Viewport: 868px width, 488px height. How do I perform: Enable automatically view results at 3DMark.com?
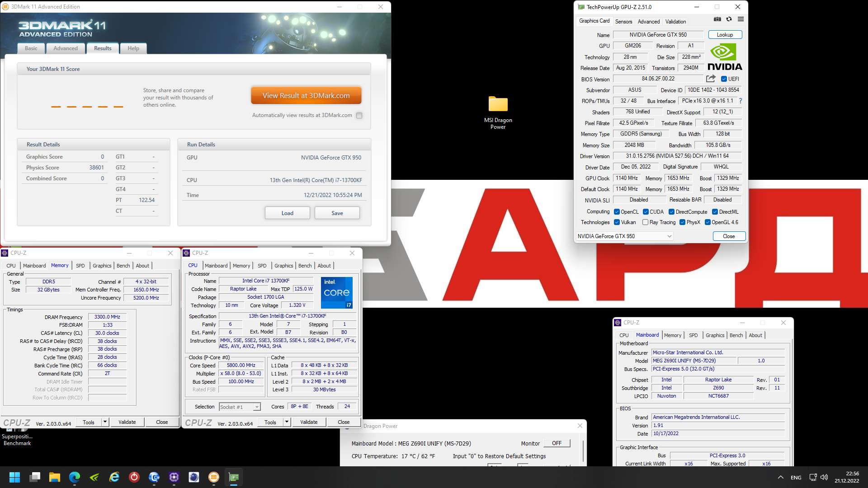(359, 115)
